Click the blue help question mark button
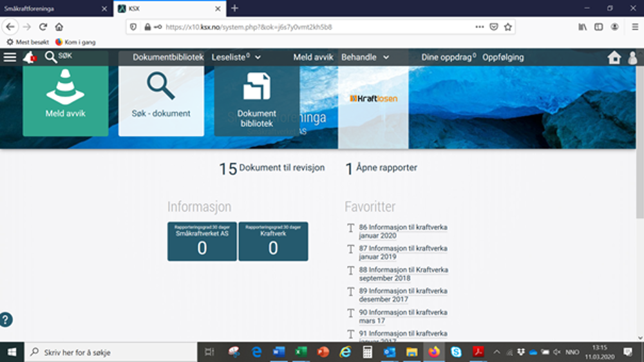Image resolution: width=644 pixels, height=362 pixels. coord(6,319)
